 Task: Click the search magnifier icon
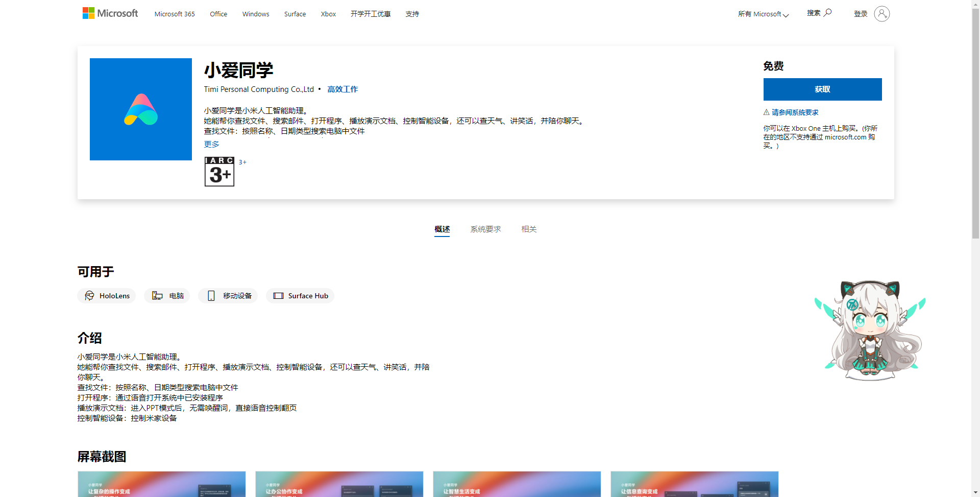[x=827, y=13]
